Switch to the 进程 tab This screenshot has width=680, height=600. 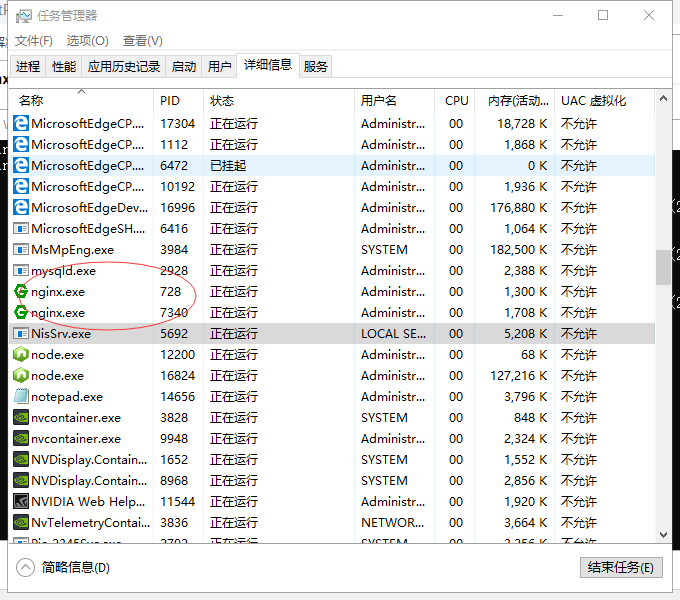[28, 66]
